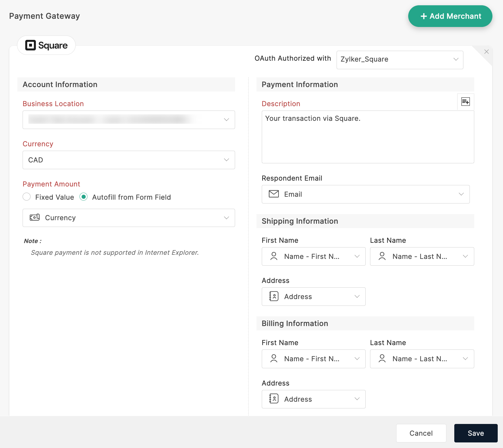Click the address book icon in Shipping Address

274,296
